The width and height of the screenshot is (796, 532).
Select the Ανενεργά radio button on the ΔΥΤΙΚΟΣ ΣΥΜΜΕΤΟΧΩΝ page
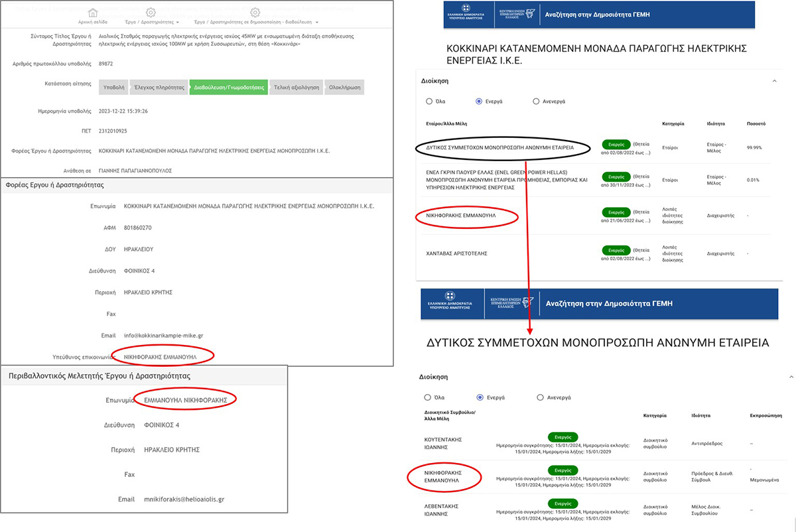pos(540,397)
